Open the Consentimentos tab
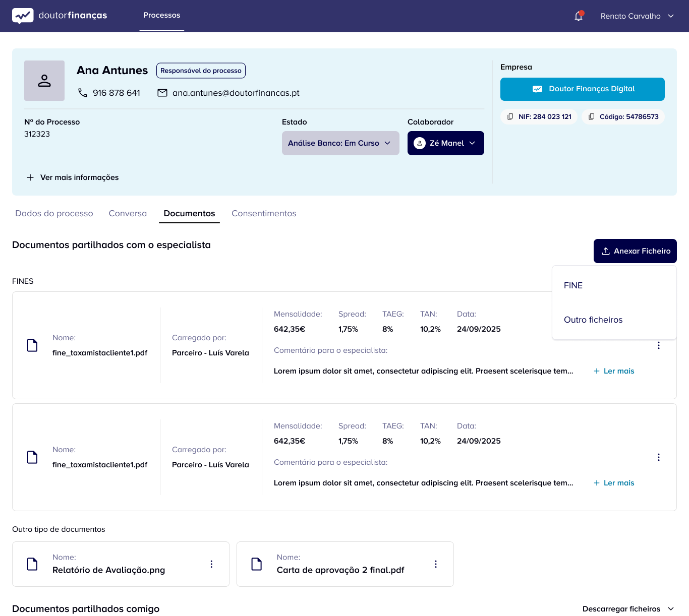The image size is (689, 616). (x=264, y=213)
